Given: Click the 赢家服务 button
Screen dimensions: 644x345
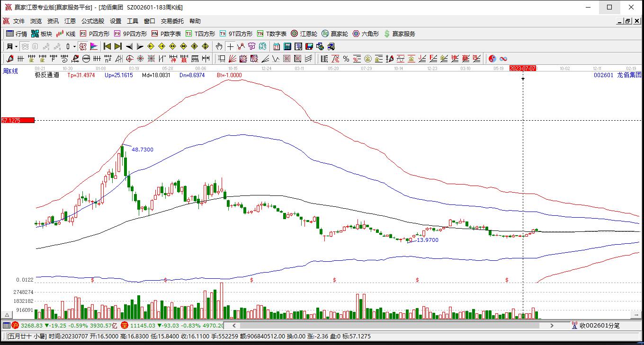Looking at the screenshot, I should [x=399, y=34].
